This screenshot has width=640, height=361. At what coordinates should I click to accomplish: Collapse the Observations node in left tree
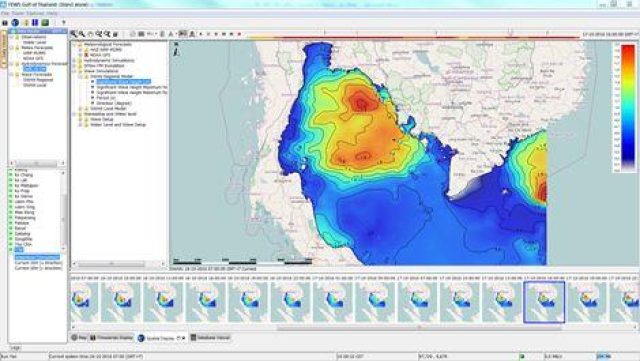11,37
